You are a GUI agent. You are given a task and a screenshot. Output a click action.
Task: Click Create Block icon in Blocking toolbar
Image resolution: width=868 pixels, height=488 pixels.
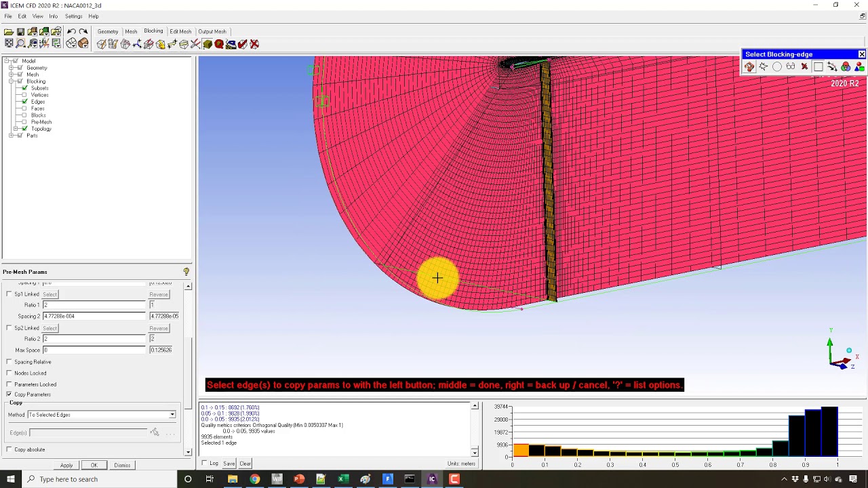(x=101, y=44)
